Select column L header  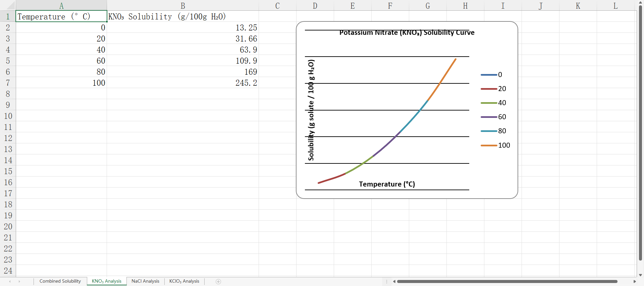[x=615, y=6]
